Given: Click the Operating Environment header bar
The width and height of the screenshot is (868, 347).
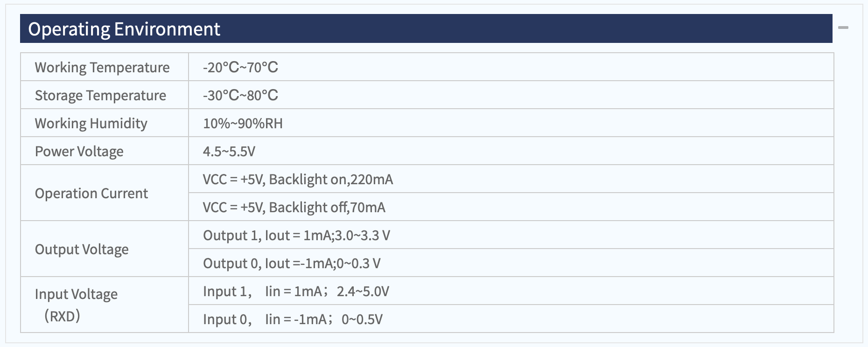Looking at the screenshot, I should click(426, 28).
